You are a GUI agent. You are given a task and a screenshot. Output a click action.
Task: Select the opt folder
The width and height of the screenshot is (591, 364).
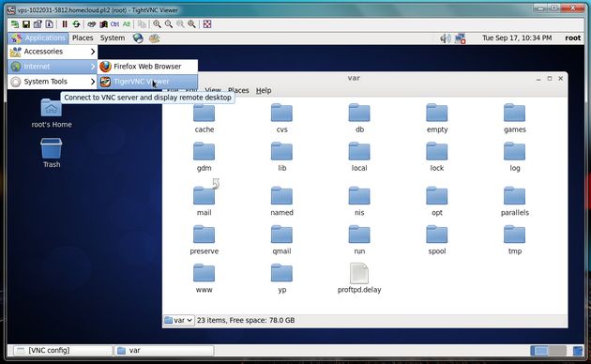tap(437, 201)
